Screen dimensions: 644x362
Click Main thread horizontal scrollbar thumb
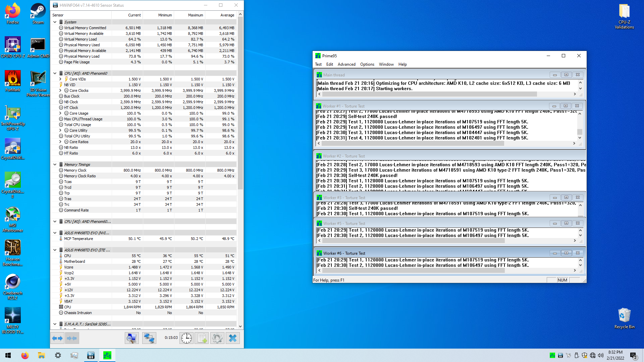pos(429,94)
